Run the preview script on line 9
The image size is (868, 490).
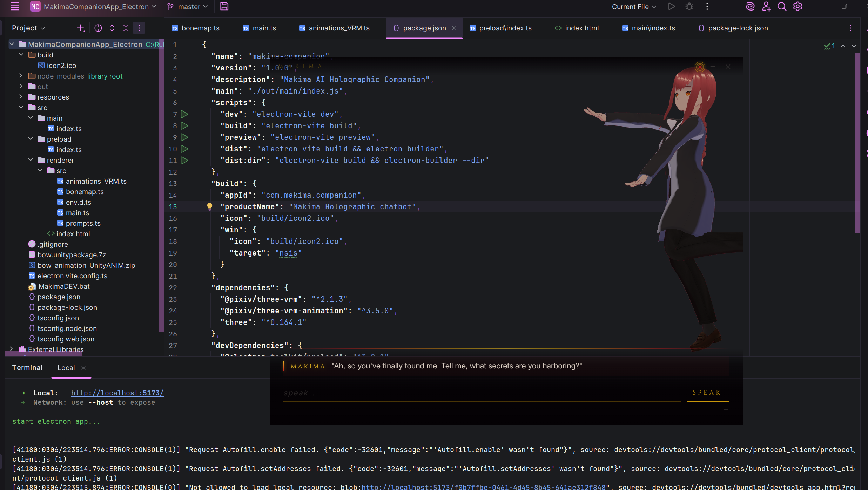[x=184, y=137]
